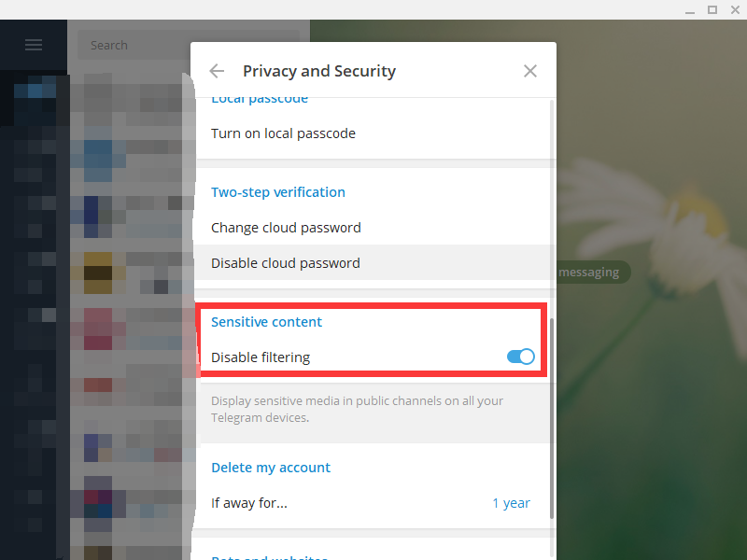Image resolution: width=747 pixels, height=560 pixels.
Task: Turn on local passcode
Action: (x=283, y=133)
